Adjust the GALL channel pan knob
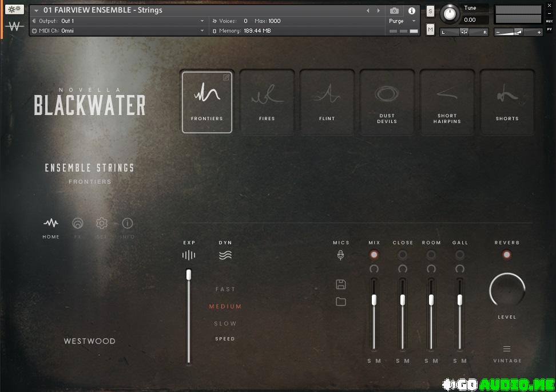Screen dimensions: 556x392 tap(460, 269)
